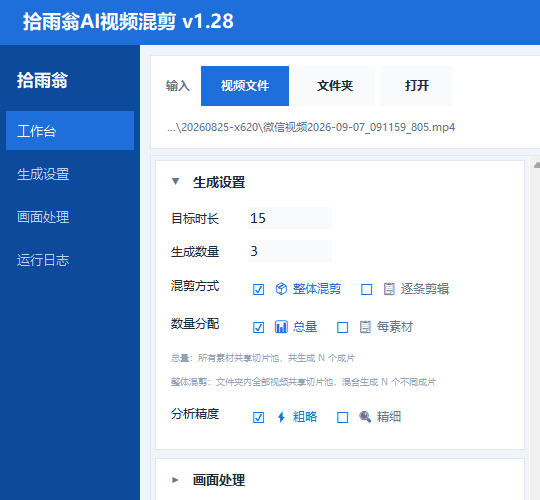Click the 目标时长 label

(x=195, y=219)
